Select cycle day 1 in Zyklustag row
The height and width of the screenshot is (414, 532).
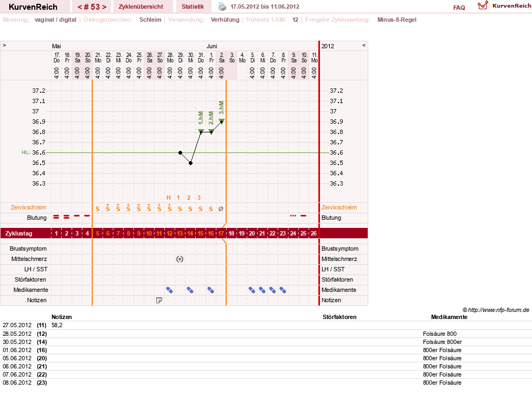pyautogui.click(x=56, y=233)
